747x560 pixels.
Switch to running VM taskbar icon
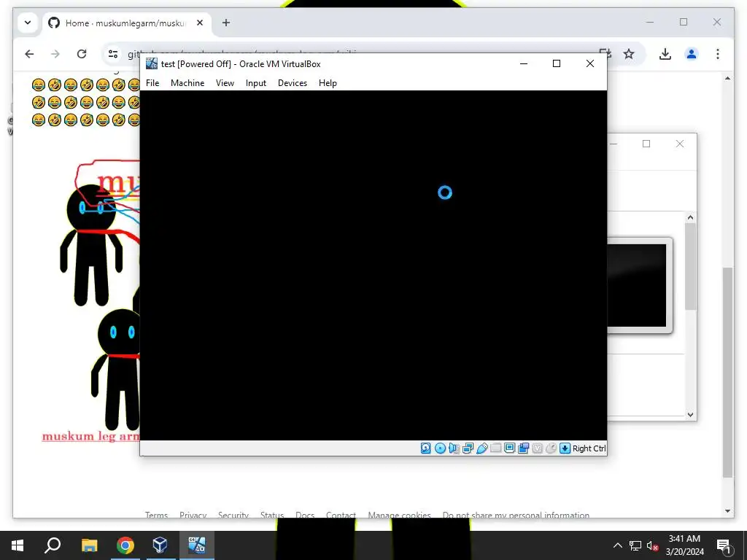click(197, 545)
